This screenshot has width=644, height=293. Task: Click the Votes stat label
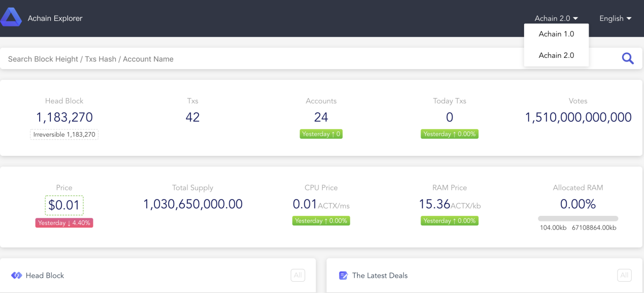(x=578, y=101)
